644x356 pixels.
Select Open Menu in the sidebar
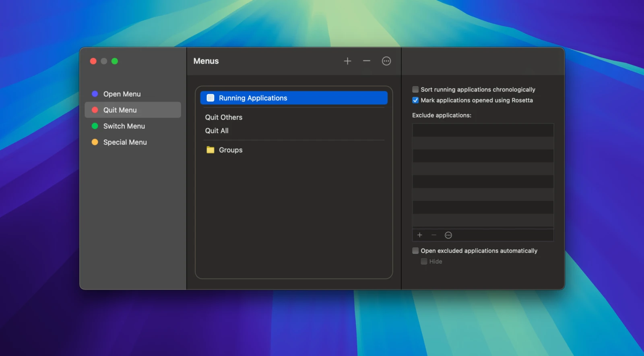pyautogui.click(x=122, y=94)
